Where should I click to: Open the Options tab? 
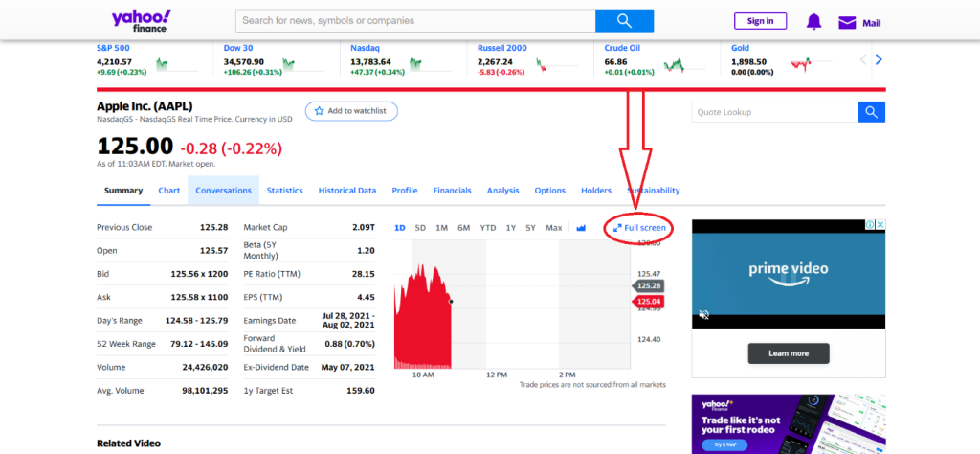point(549,190)
